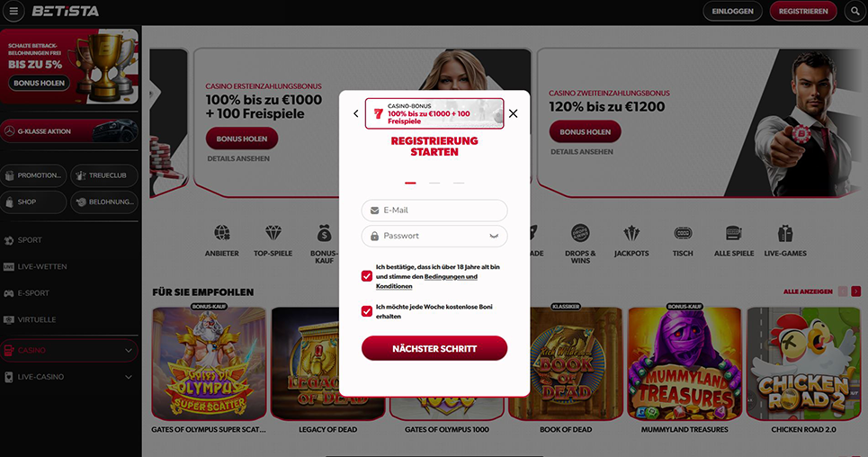868x457 pixels.
Task: Open the Live-Games category icon
Action: (x=785, y=233)
